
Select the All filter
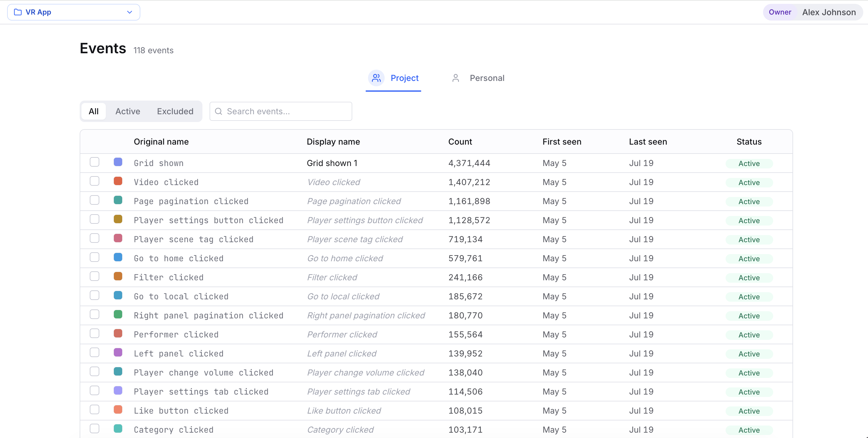click(x=94, y=111)
